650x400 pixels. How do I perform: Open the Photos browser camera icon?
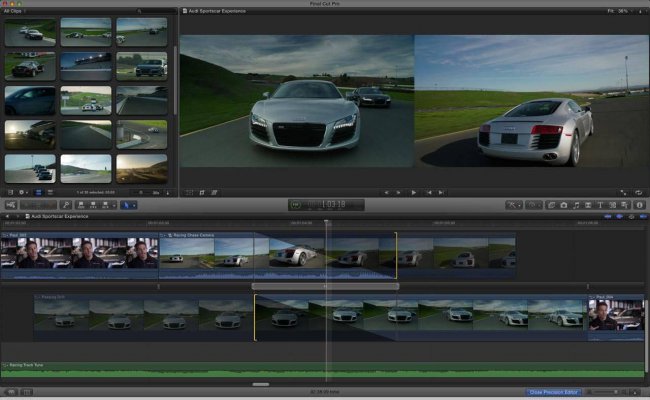point(564,205)
